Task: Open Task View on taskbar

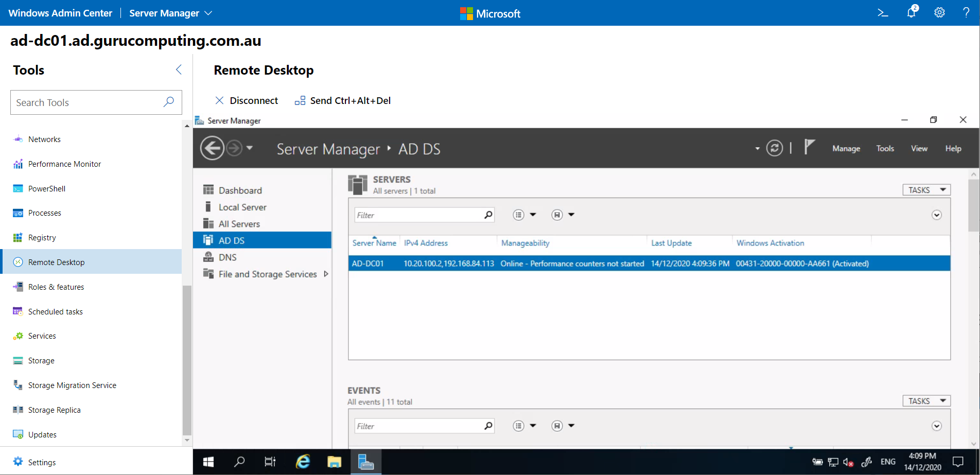Action: pos(270,462)
